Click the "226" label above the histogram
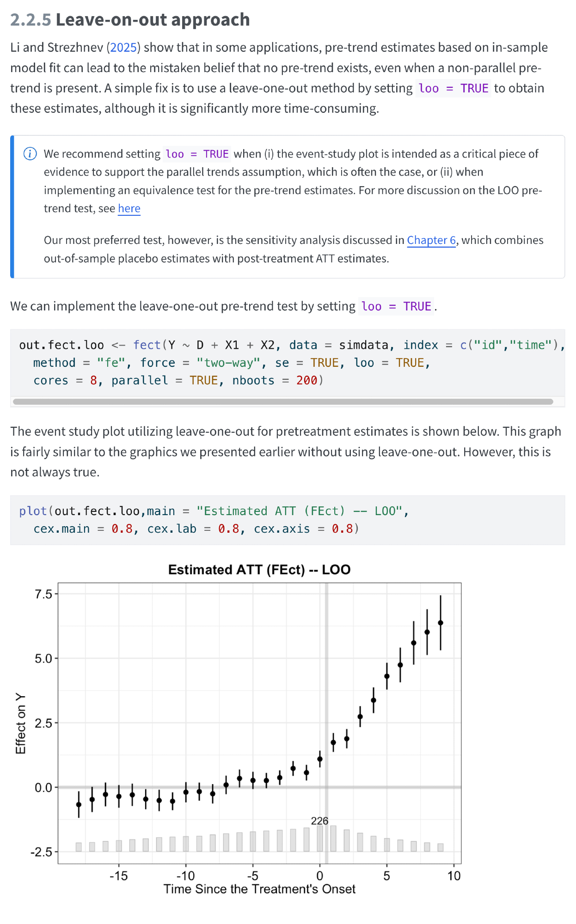The image size is (576, 924). [319, 821]
